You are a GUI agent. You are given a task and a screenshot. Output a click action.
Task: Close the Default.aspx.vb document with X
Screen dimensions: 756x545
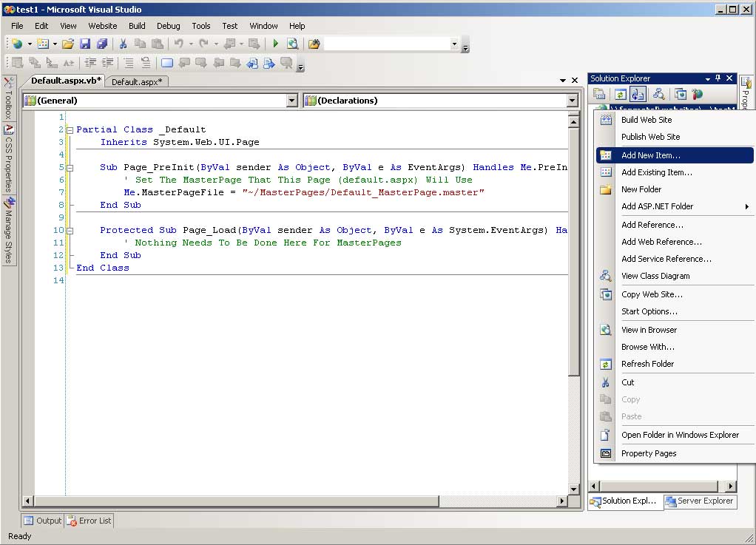coord(575,80)
